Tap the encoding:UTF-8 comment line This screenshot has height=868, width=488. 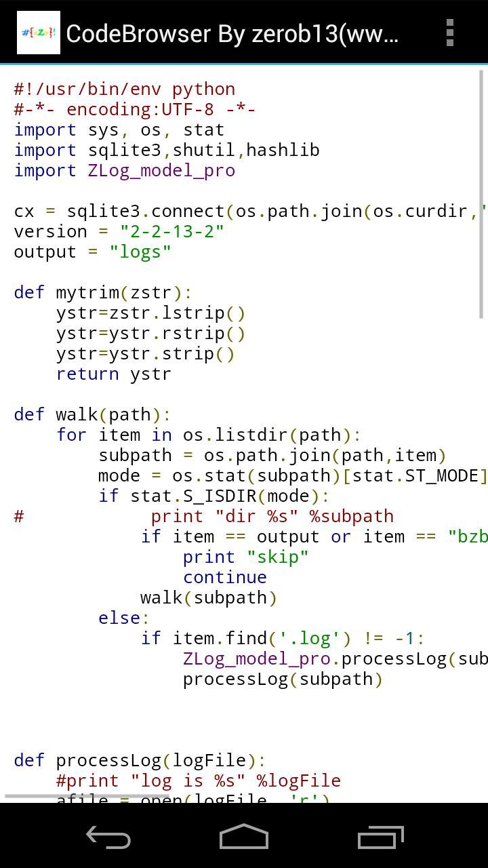point(134,109)
